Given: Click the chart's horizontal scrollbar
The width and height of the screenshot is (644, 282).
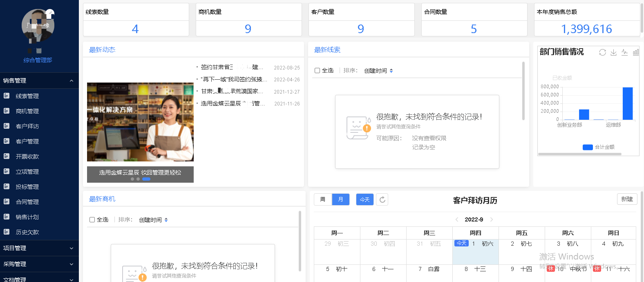Looking at the screenshot, I should [x=580, y=154].
